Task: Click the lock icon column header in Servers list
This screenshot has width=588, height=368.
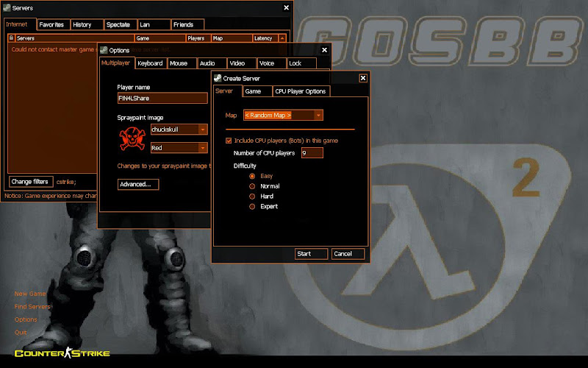Action: coord(11,38)
